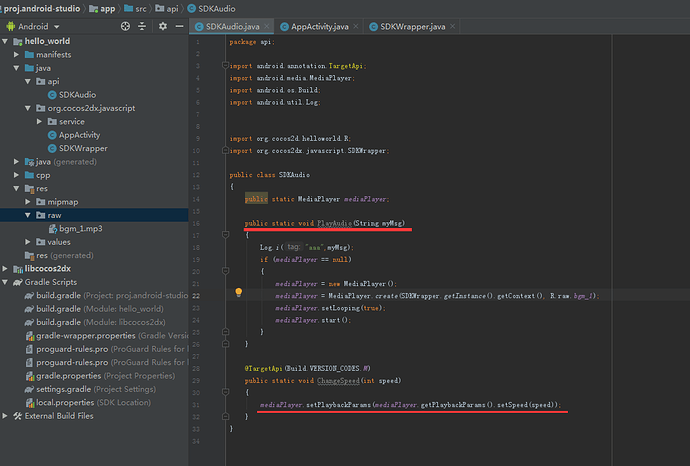Collapse the raw folder
This screenshot has height=466, width=690.
(x=28, y=215)
